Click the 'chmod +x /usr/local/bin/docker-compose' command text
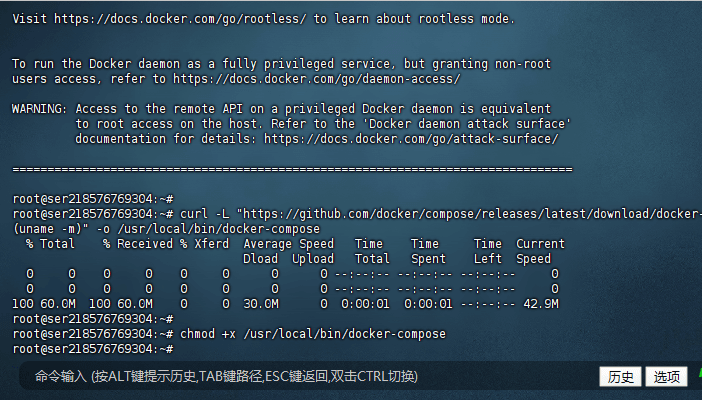702x400 pixels. [x=313, y=334]
